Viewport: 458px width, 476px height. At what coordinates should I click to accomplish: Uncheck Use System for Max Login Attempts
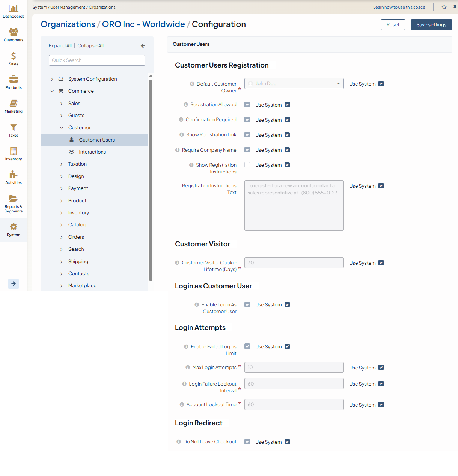click(x=381, y=368)
